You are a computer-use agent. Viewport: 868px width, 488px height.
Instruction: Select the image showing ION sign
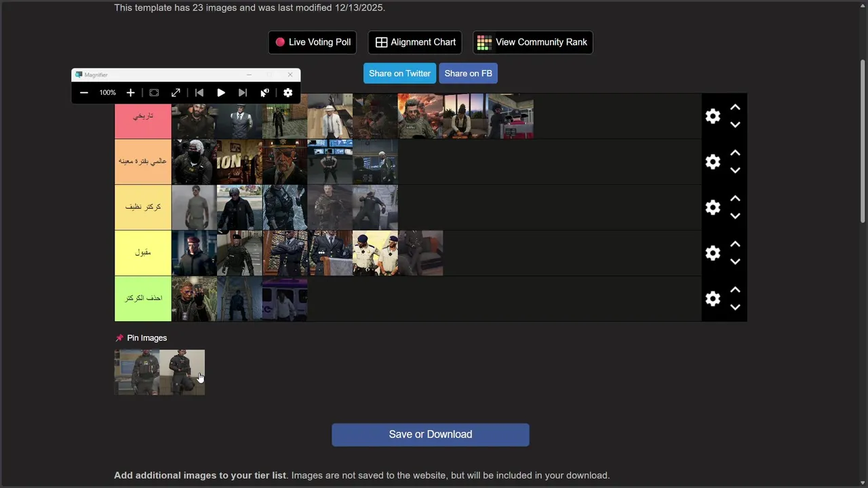(239, 161)
